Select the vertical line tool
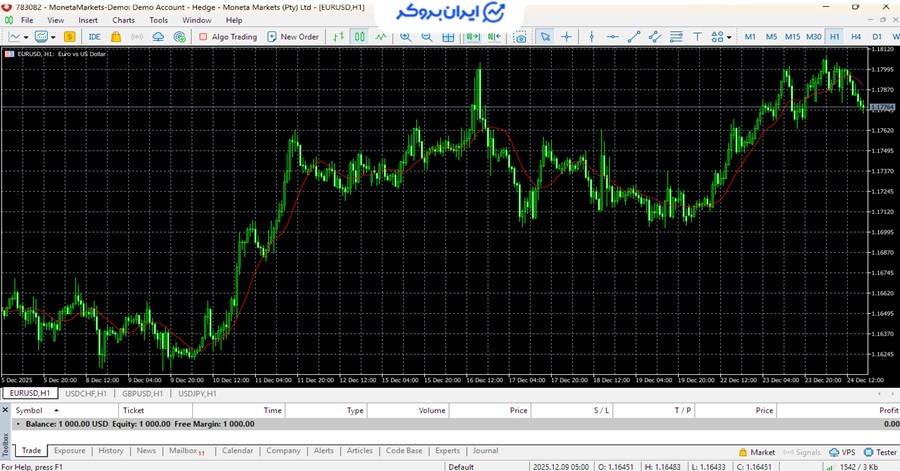Viewport: 900px width, 471px height. pyautogui.click(x=592, y=37)
